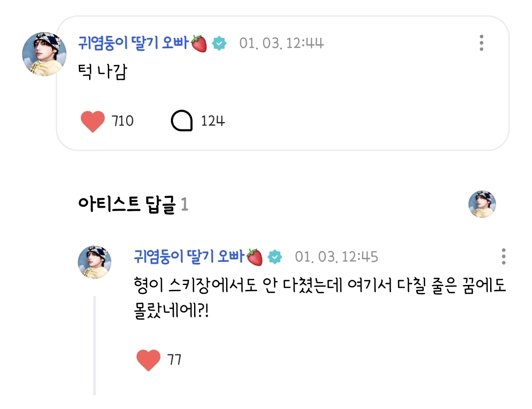This screenshot has width=532, height=409.
Task: Open the post's comment bubble icon
Action: coord(182,121)
